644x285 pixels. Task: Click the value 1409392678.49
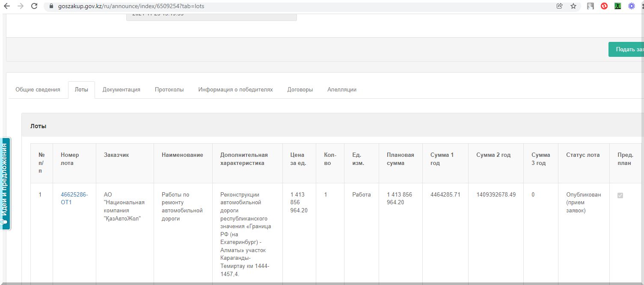click(x=496, y=194)
